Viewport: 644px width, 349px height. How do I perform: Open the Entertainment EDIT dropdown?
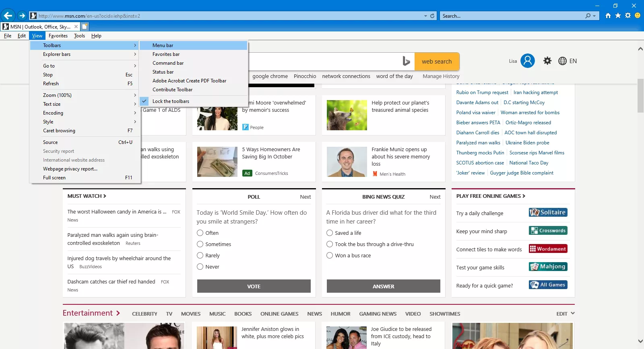pos(565,314)
